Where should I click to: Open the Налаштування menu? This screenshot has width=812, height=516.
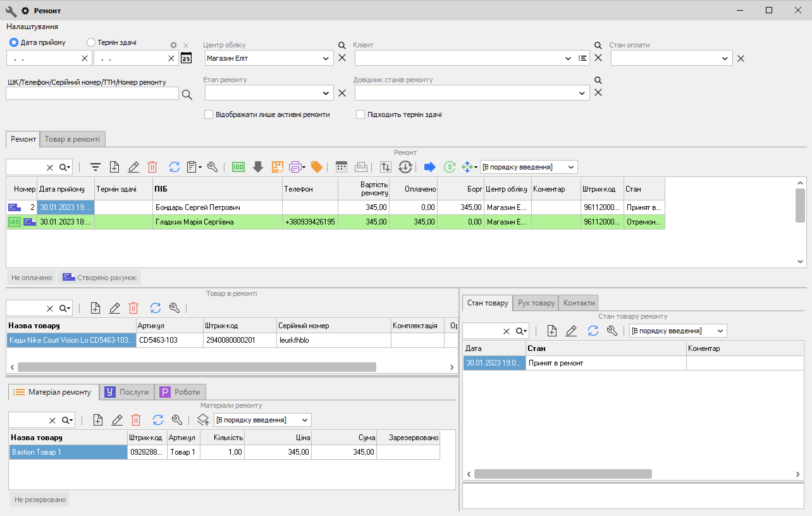click(32, 27)
